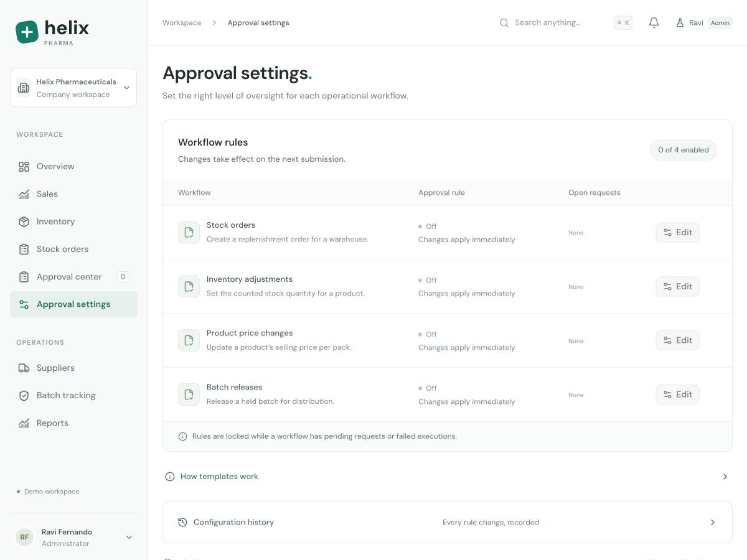Click the Inventory box icon in sidebar
This screenshot has width=747, height=560.
24,222
